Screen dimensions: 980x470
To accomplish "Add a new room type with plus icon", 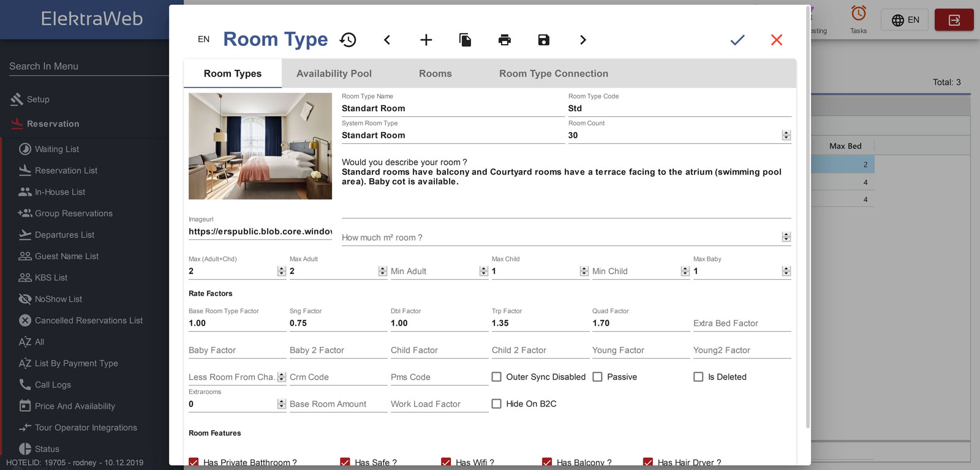I will click(x=426, y=40).
